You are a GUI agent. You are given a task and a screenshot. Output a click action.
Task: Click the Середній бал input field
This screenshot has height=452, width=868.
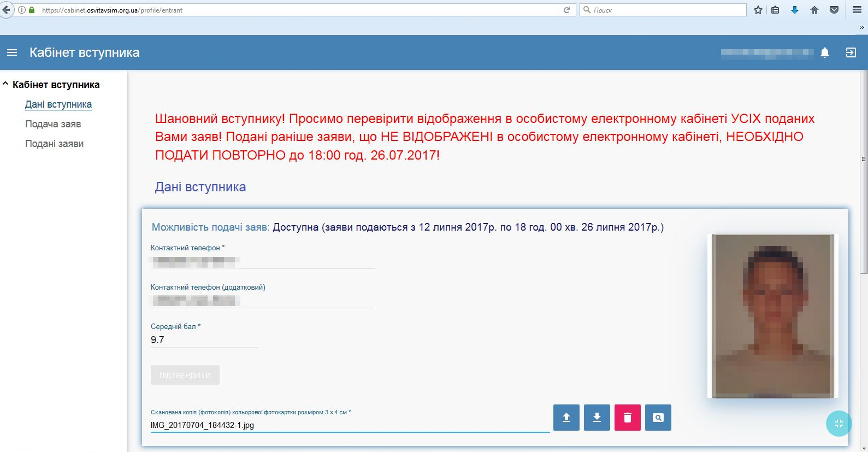coord(204,340)
